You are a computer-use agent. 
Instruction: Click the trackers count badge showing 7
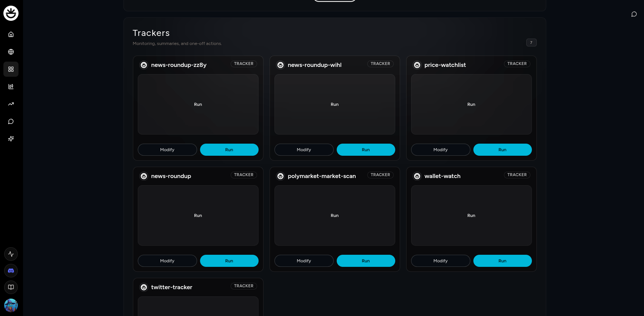pos(531,43)
